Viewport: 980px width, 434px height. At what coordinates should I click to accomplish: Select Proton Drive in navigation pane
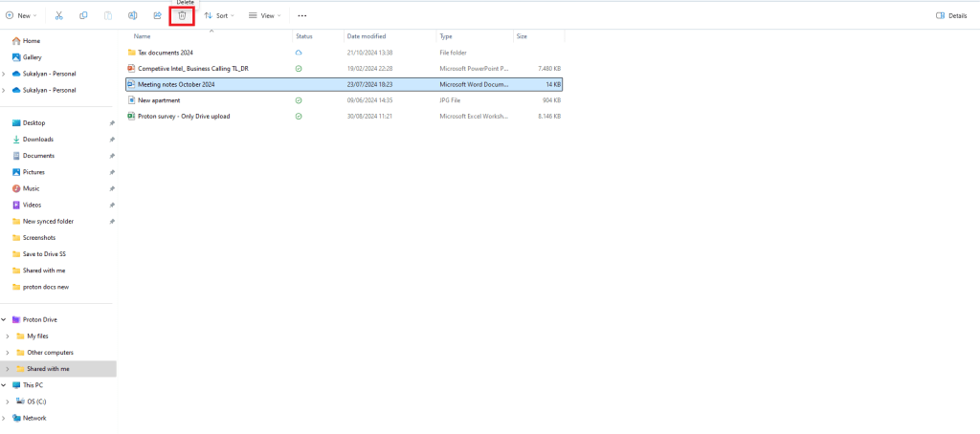tap(42, 319)
